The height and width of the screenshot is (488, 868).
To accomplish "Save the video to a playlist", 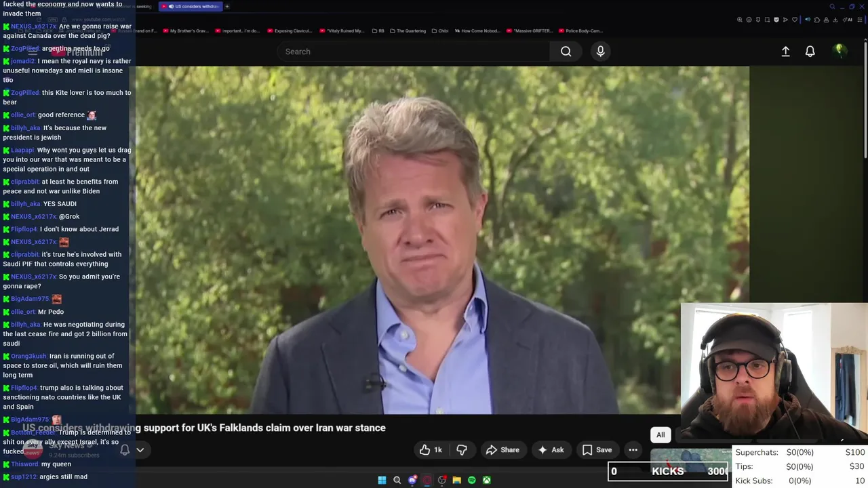I will pos(597,450).
